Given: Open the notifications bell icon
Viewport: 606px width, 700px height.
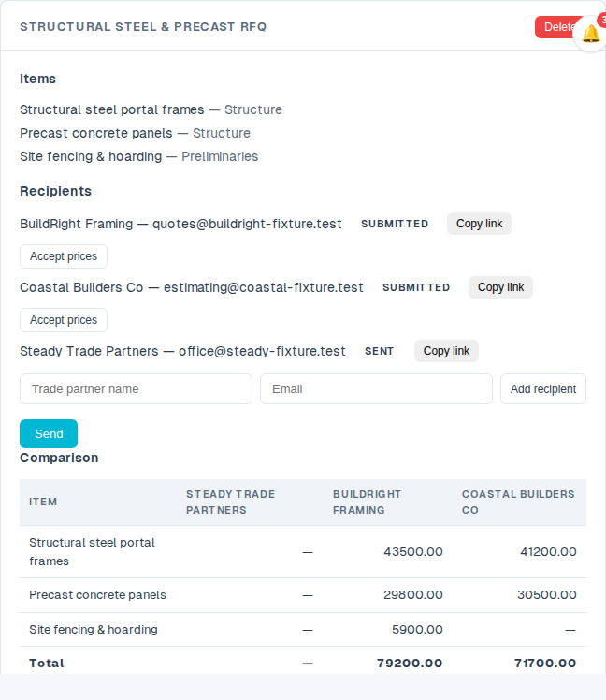Looking at the screenshot, I should [590, 34].
